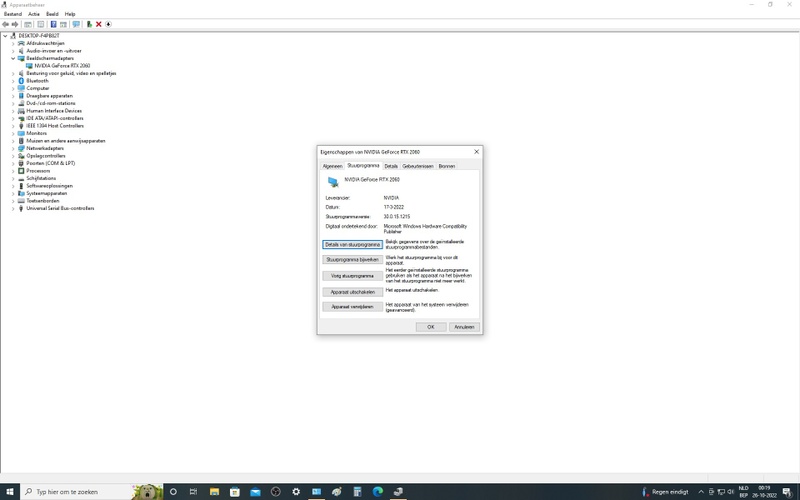Click the update driver toolbar icon
The image size is (800, 500).
[89, 24]
